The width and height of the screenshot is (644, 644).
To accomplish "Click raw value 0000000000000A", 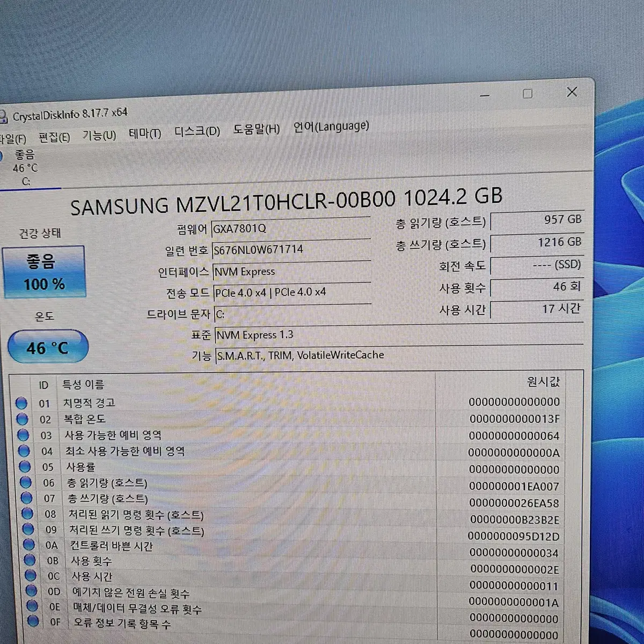I will click(x=514, y=453).
